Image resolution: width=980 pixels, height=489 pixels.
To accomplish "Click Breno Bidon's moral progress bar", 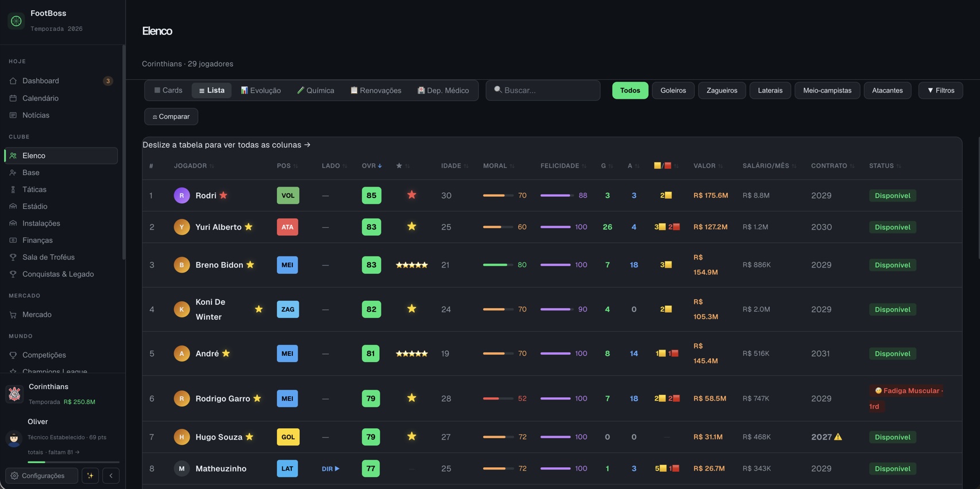I will [x=498, y=265].
